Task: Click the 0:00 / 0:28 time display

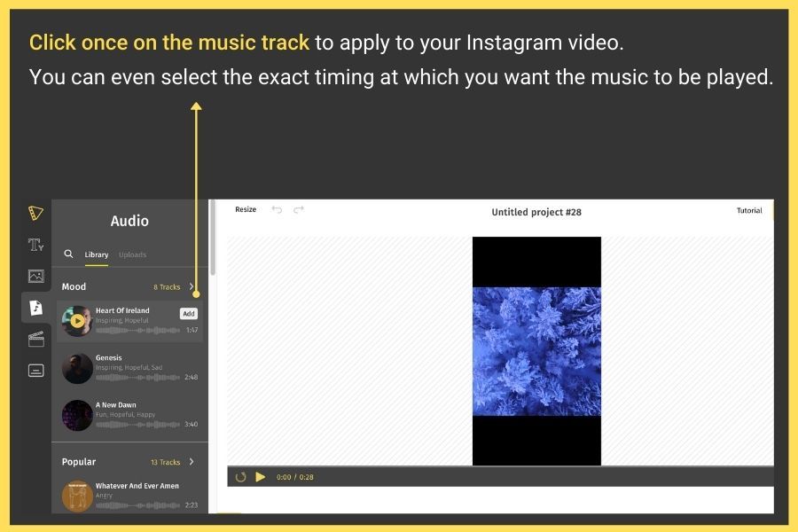Action: pyautogui.click(x=294, y=477)
